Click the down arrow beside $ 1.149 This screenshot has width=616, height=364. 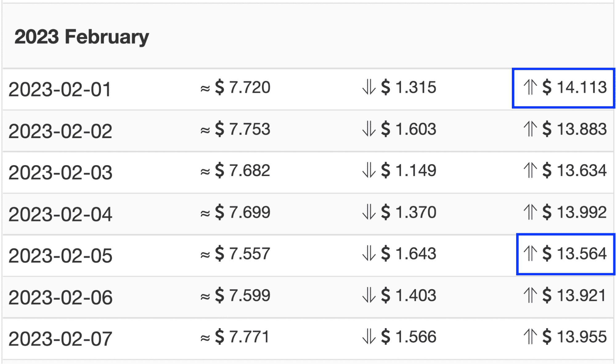coord(369,170)
